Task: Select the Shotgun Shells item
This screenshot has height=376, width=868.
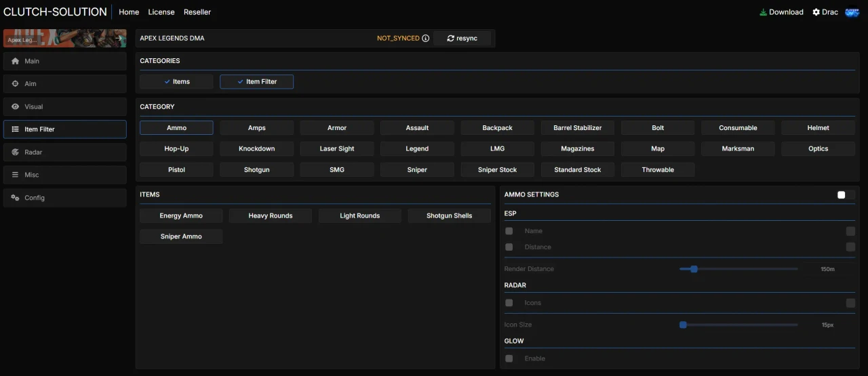Action: (x=449, y=216)
